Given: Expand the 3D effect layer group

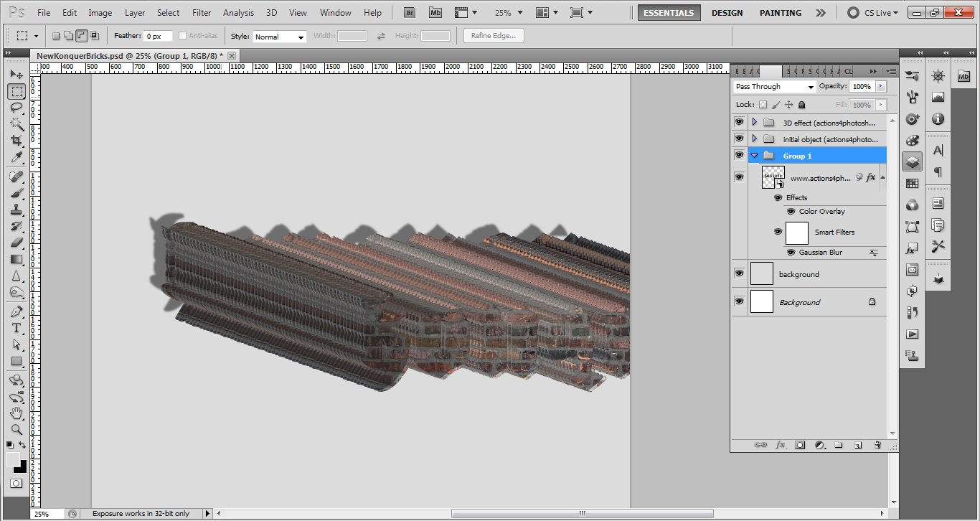Looking at the screenshot, I should 754,123.
